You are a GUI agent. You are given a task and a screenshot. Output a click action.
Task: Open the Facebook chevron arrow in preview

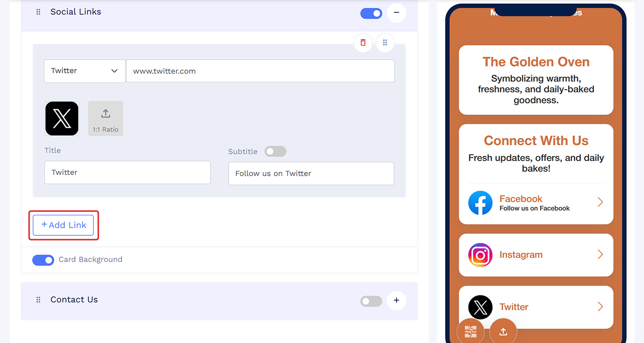(x=600, y=202)
